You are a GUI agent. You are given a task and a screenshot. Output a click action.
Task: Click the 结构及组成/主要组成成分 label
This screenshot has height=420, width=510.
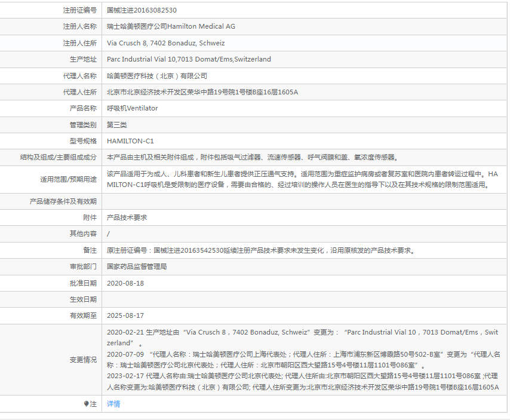[59, 158]
